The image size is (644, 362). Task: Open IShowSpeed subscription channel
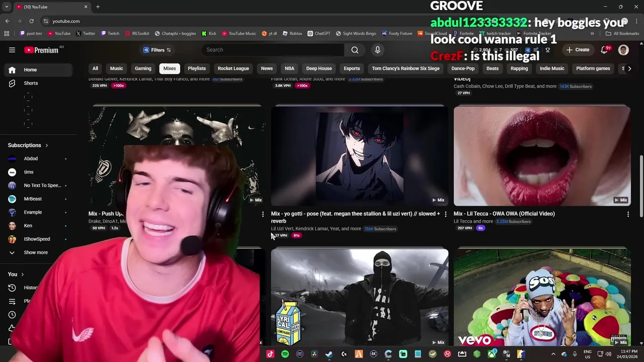coord(38,239)
